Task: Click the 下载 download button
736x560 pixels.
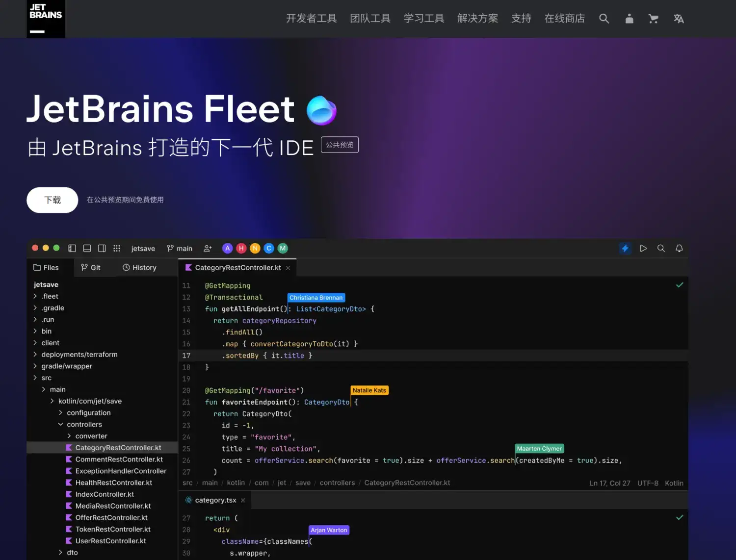Action: [x=53, y=200]
